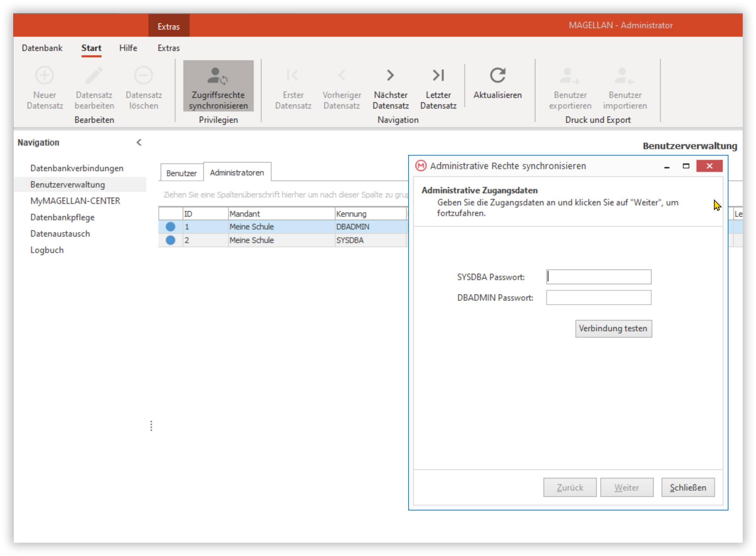The width and height of the screenshot is (756, 556).
Task: Click the Neuer Datensatz plus icon
Action: (x=45, y=75)
